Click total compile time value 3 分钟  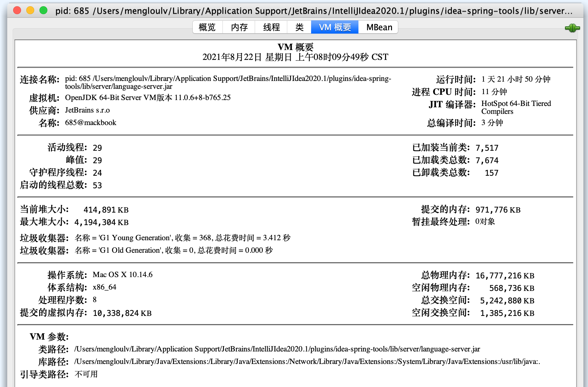[492, 123]
